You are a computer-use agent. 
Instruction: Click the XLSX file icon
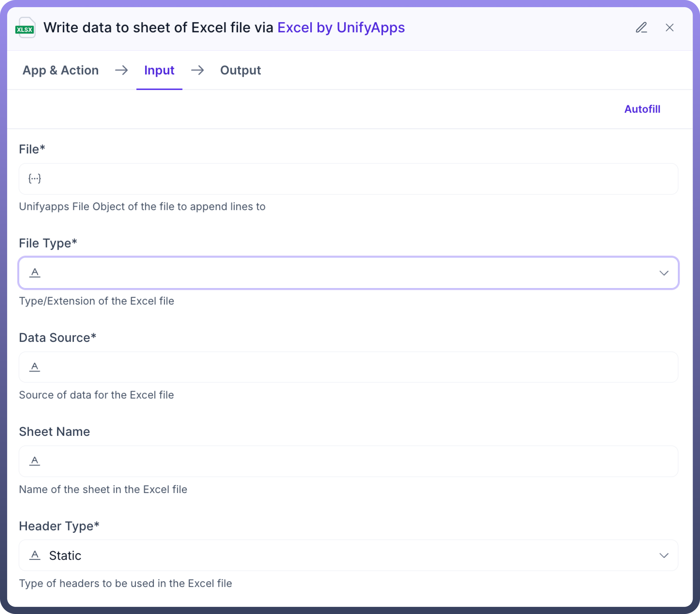click(x=25, y=28)
